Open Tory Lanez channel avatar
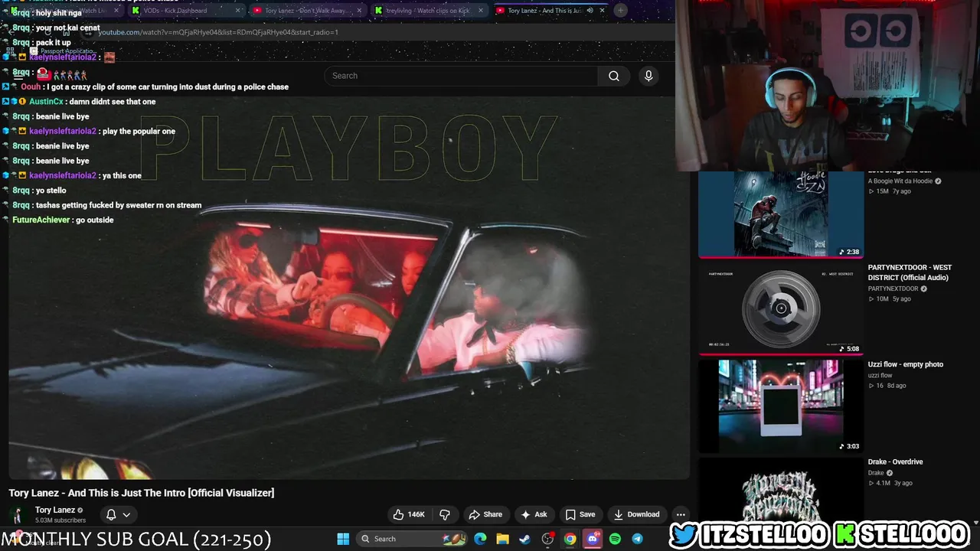The image size is (980, 551). pos(17,515)
